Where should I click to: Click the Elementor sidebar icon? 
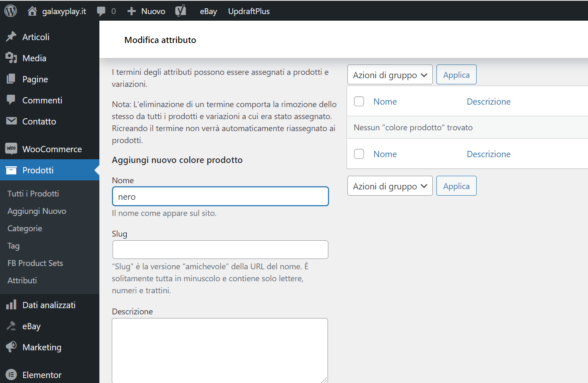(11, 375)
